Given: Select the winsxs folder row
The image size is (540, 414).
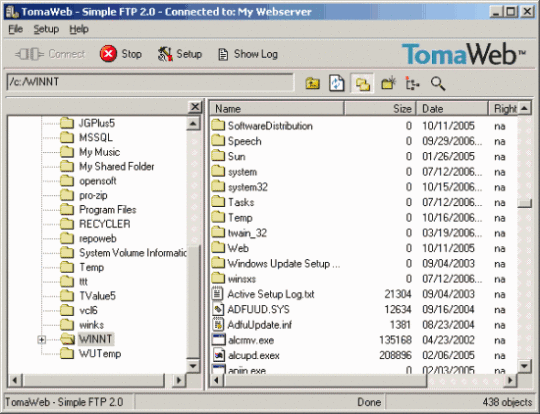Looking at the screenshot, I should coord(364,279).
